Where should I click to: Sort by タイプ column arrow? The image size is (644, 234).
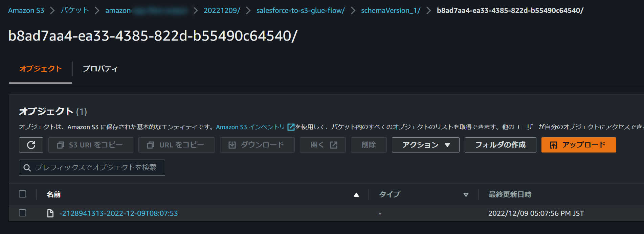coord(466,195)
